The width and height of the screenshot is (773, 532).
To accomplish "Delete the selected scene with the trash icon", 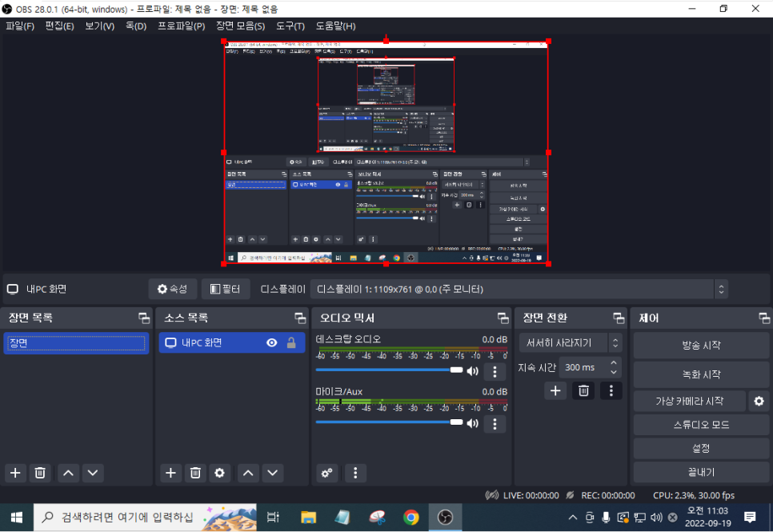I will [x=40, y=473].
